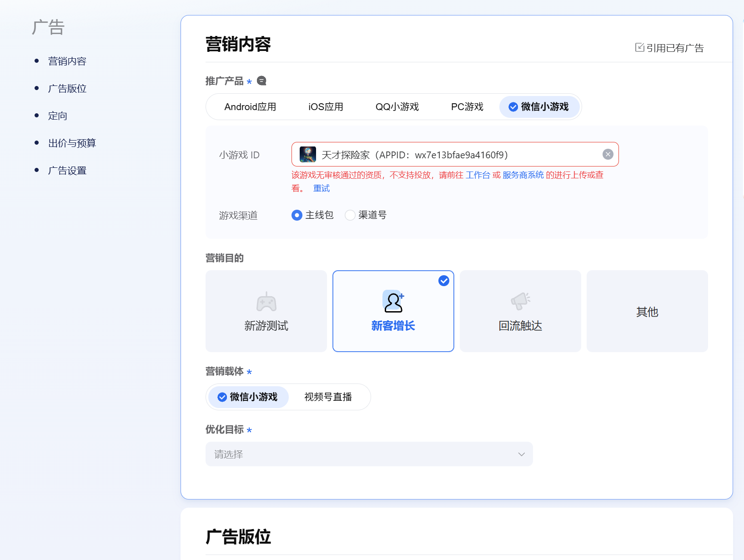Clear the 小游戏 ID field with the X icon
744x560 pixels.
608,154
